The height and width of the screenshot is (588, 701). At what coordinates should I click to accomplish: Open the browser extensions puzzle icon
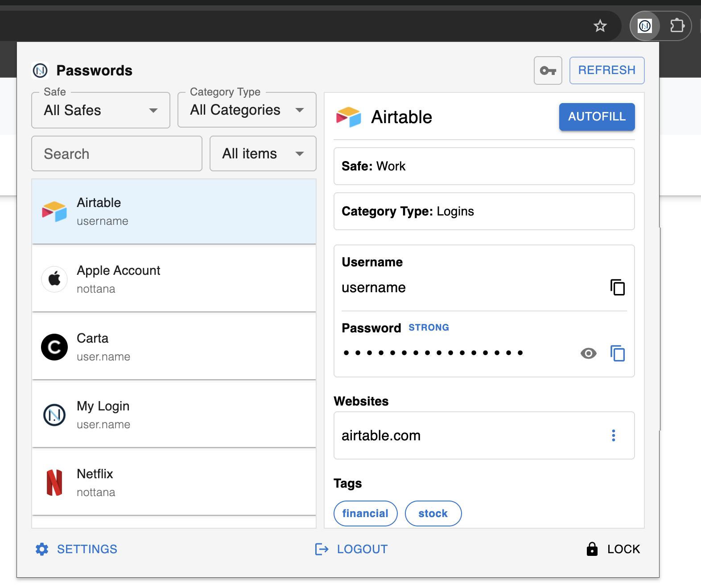pyautogui.click(x=677, y=25)
